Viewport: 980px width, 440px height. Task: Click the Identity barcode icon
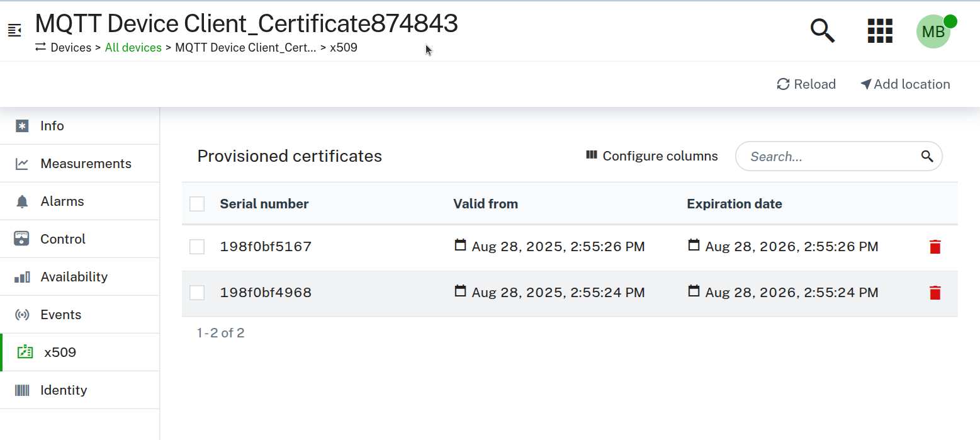tap(23, 390)
